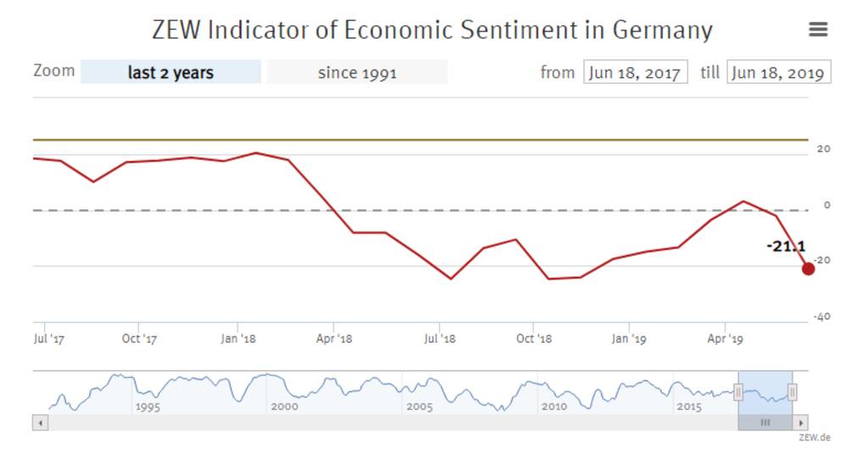Screen dimensions: 868x476
Task: Click the red endpoint marker at -21.1
Action: click(808, 268)
